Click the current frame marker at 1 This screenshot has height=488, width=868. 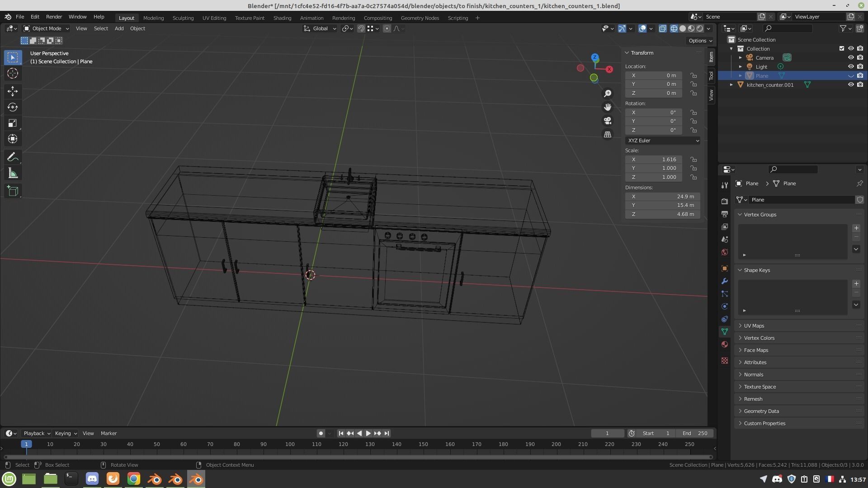point(26,444)
